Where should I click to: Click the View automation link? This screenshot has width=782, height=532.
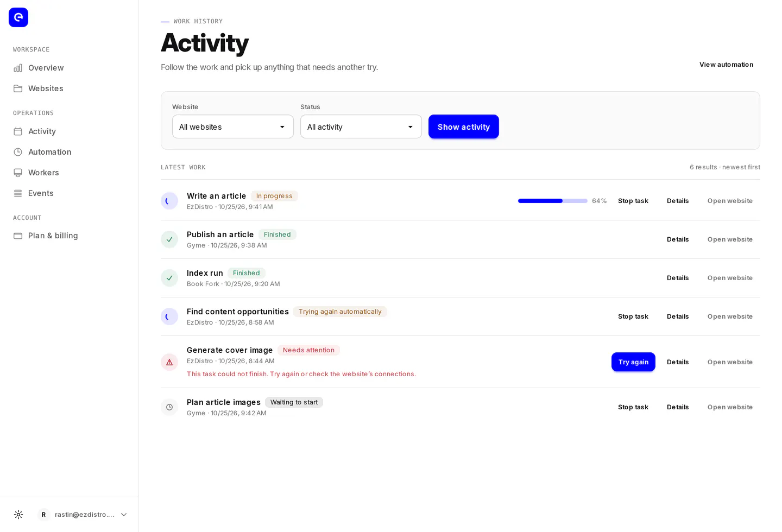click(x=726, y=65)
